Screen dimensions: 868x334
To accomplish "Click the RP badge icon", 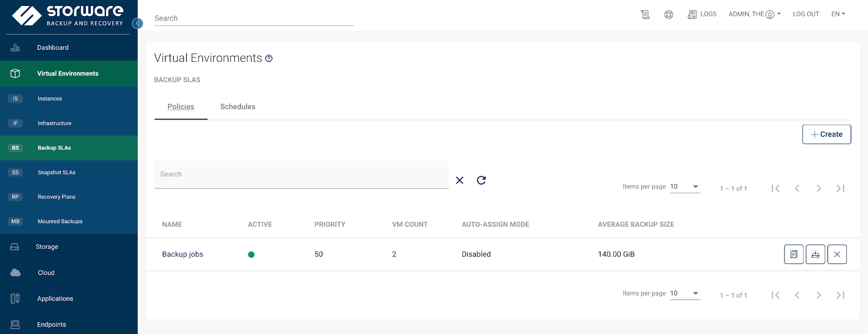I will [x=15, y=197].
